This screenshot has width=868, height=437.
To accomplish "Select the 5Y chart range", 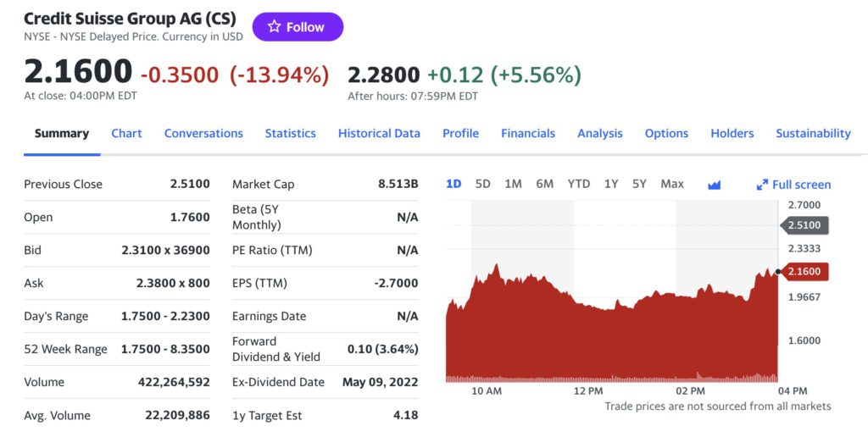I will click(639, 184).
